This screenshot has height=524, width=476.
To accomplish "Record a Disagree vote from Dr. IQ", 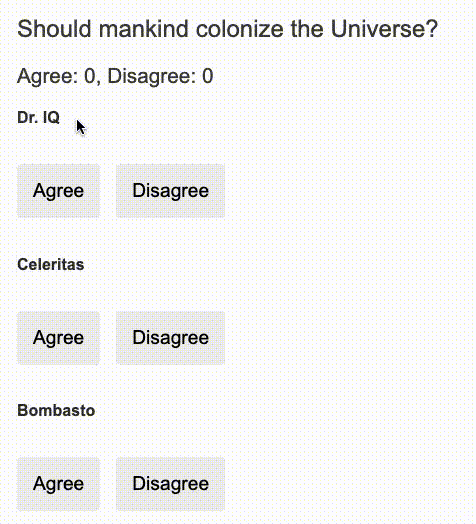I will 170,191.
